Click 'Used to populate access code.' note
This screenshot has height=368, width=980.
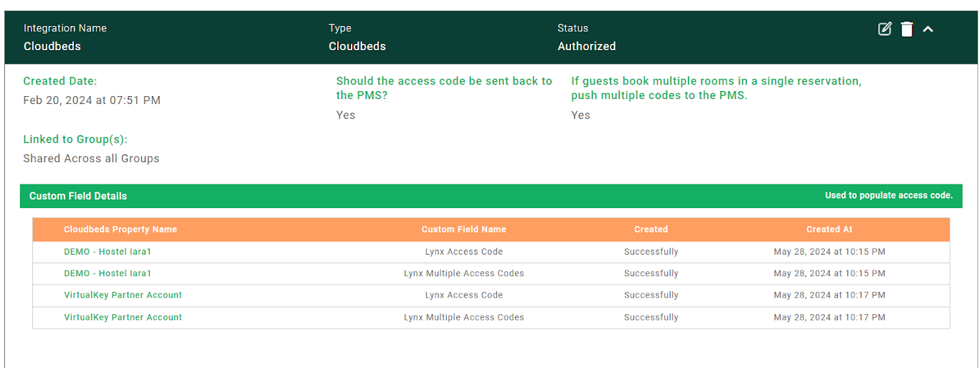coord(889,195)
